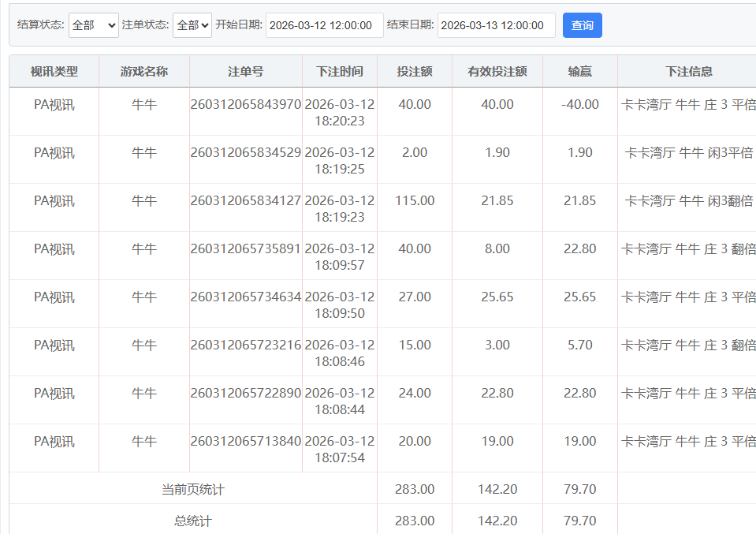Click the 注单号 column header
Viewport: 756px width, 534px height.
[245, 72]
